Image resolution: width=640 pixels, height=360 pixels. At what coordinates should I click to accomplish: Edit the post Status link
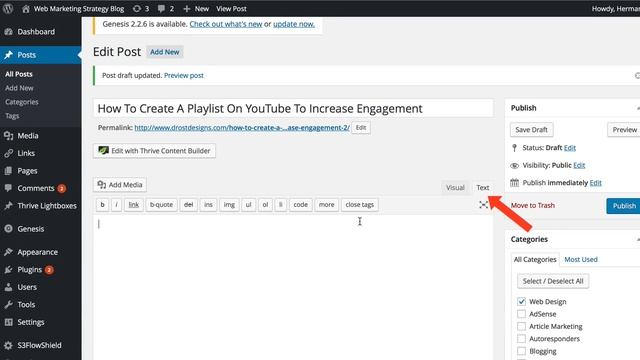[x=570, y=148]
